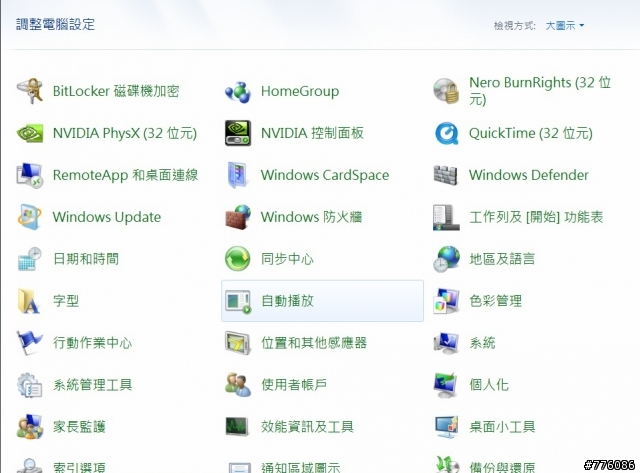The image size is (640, 473).
Task: Open QuickTime (32 位元) text link
Action: (531, 133)
